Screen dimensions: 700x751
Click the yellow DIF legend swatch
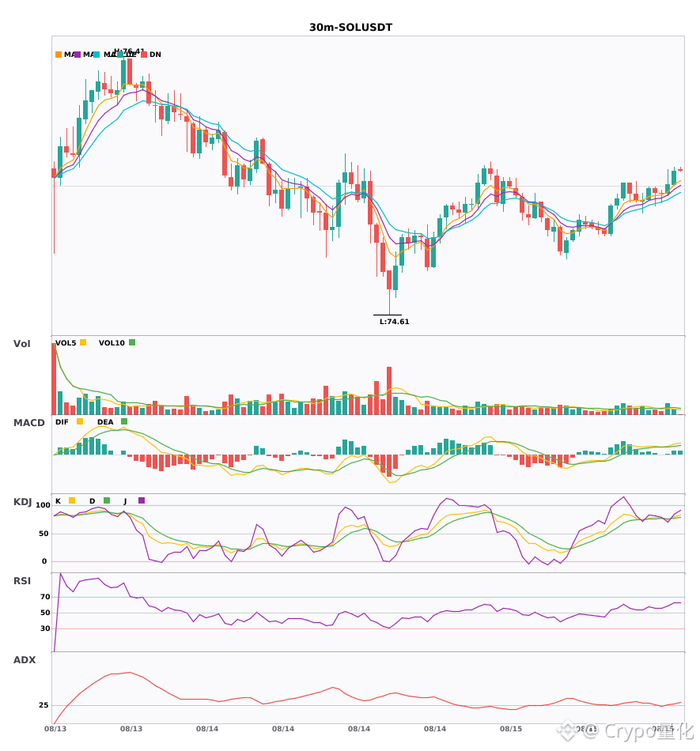80,421
